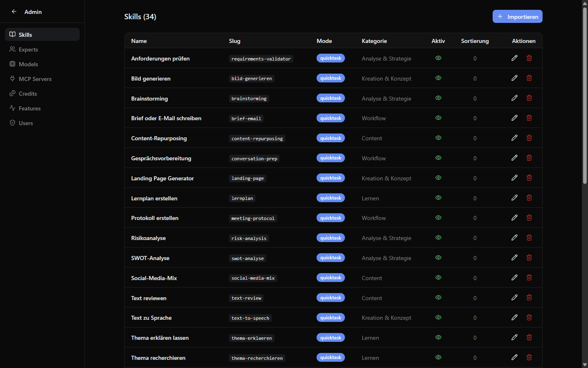Click the Sortierung column header

pyautogui.click(x=475, y=41)
